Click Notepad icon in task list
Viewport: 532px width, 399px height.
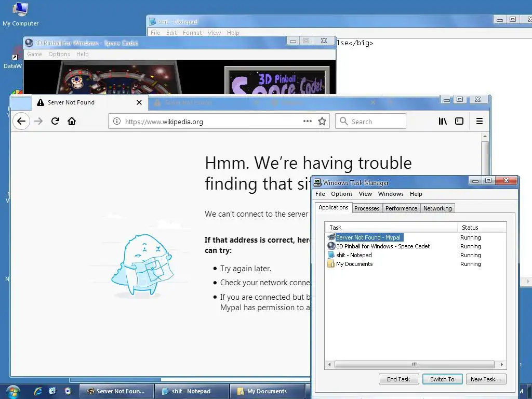coord(331,255)
